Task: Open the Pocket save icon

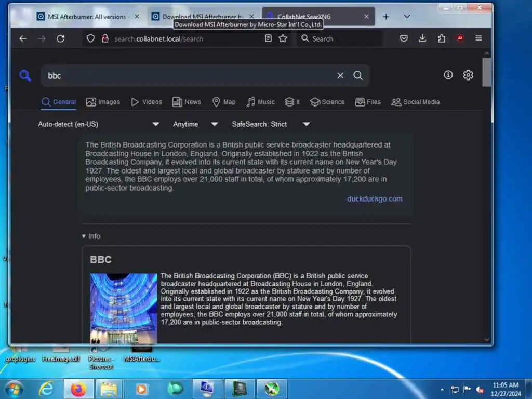Action: (x=404, y=38)
